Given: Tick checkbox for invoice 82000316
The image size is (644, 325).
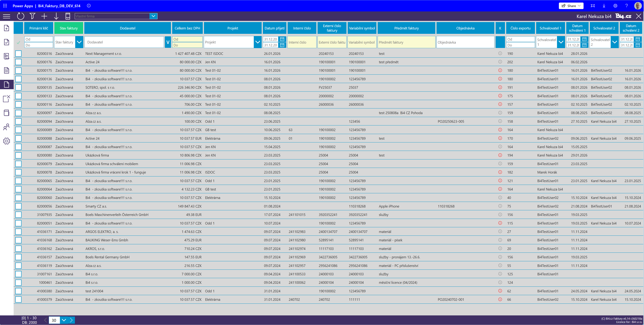Looking at the screenshot, I should 19,54.
